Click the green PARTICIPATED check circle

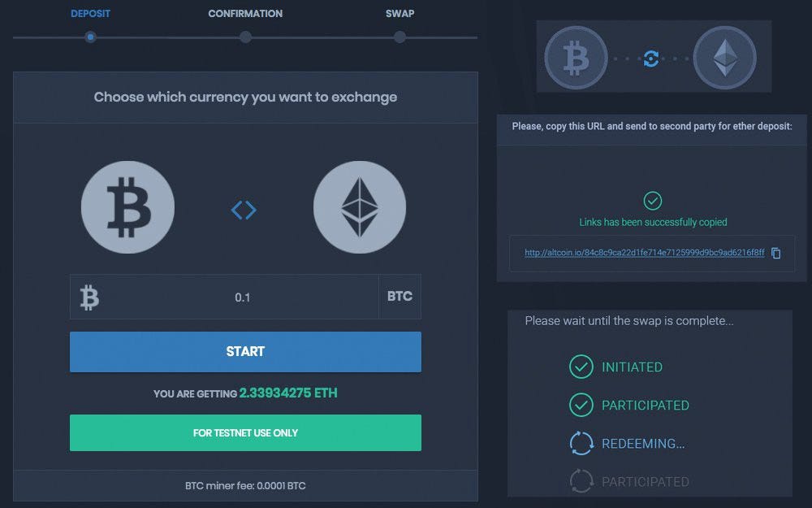[x=581, y=406]
